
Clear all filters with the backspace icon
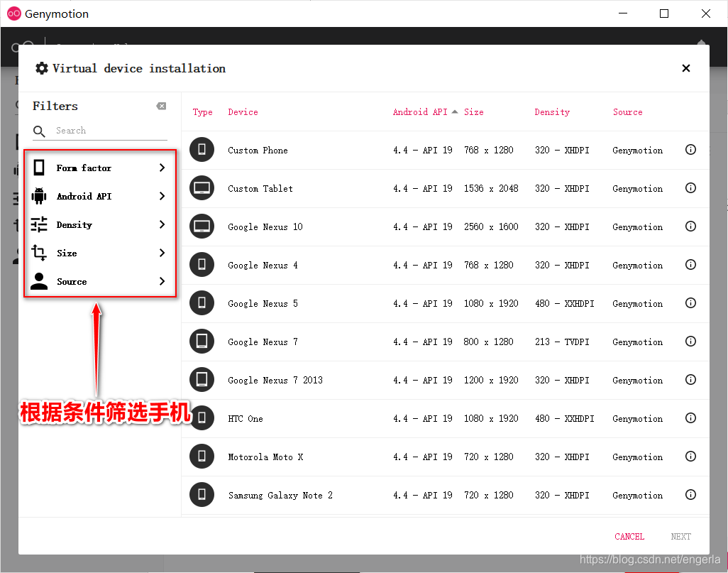[161, 106]
